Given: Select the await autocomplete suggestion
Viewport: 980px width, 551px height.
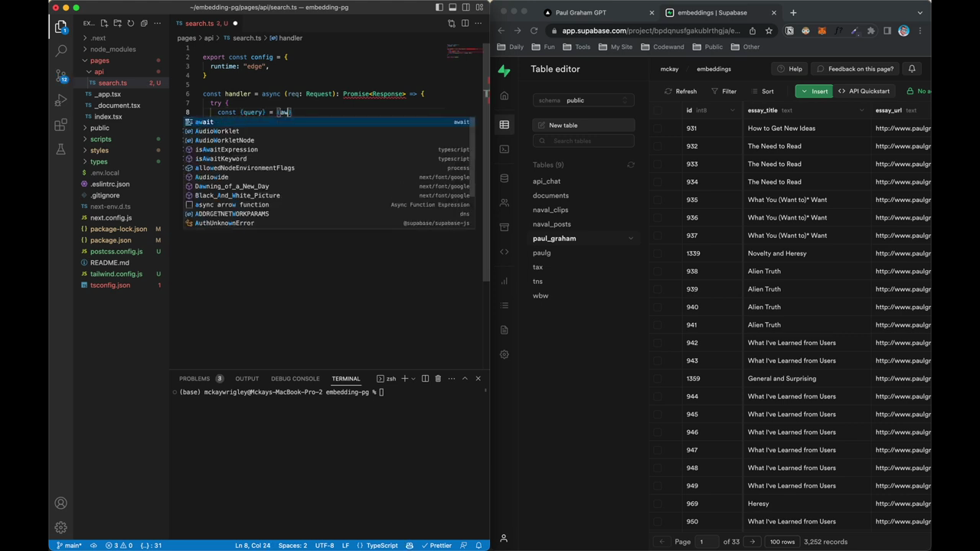Looking at the screenshot, I should [328, 122].
